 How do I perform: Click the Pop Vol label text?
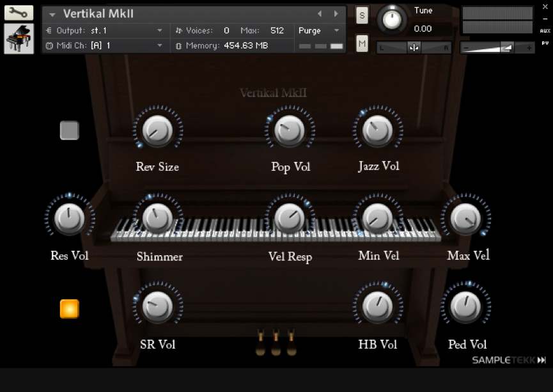[291, 167]
